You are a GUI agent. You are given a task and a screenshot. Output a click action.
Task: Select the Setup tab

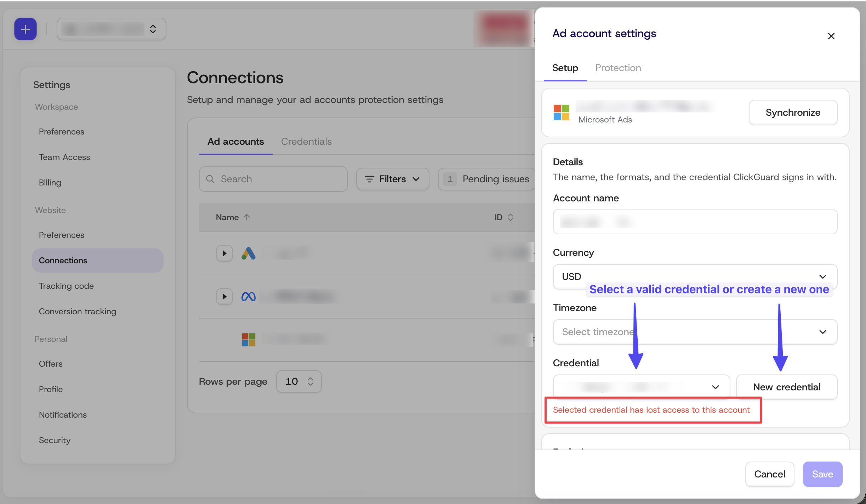565,68
